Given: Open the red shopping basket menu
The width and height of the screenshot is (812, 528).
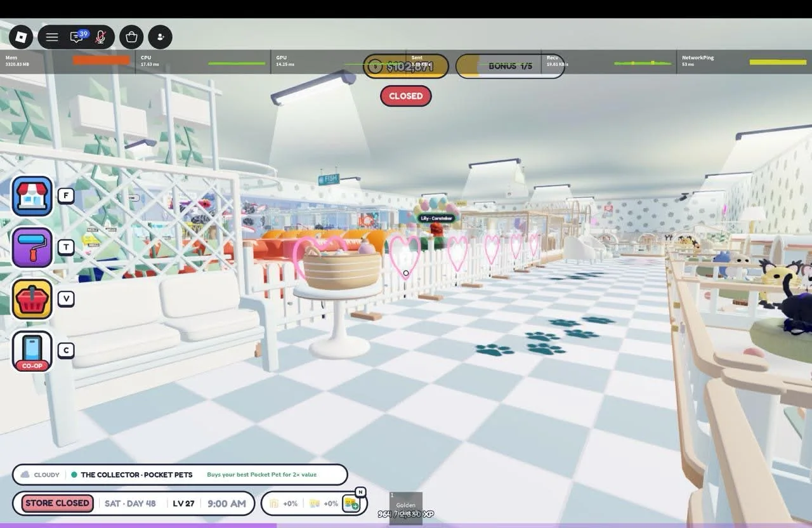Looking at the screenshot, I should (x=32, y=299).
